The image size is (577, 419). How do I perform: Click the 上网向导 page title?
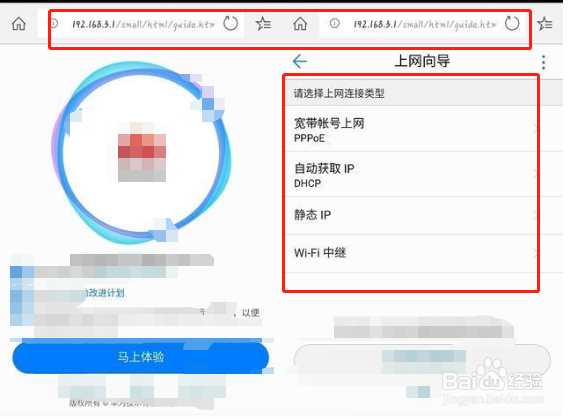[x=422, y=61]
